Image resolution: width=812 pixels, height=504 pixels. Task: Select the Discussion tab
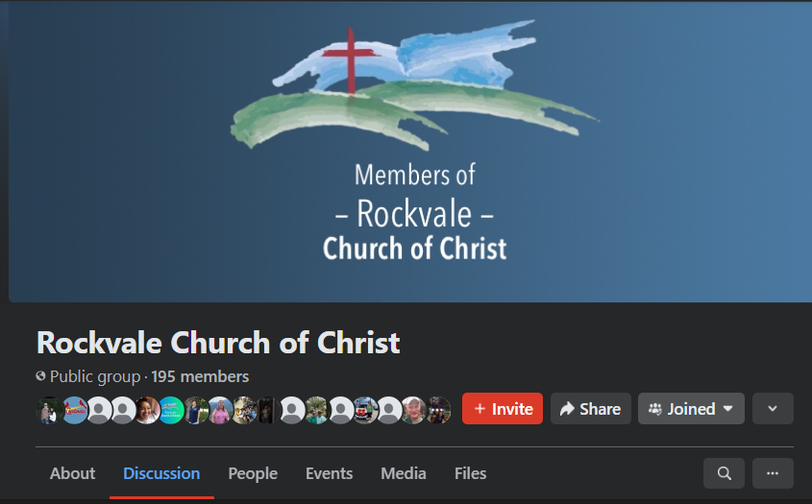click(x=161, y=473)
